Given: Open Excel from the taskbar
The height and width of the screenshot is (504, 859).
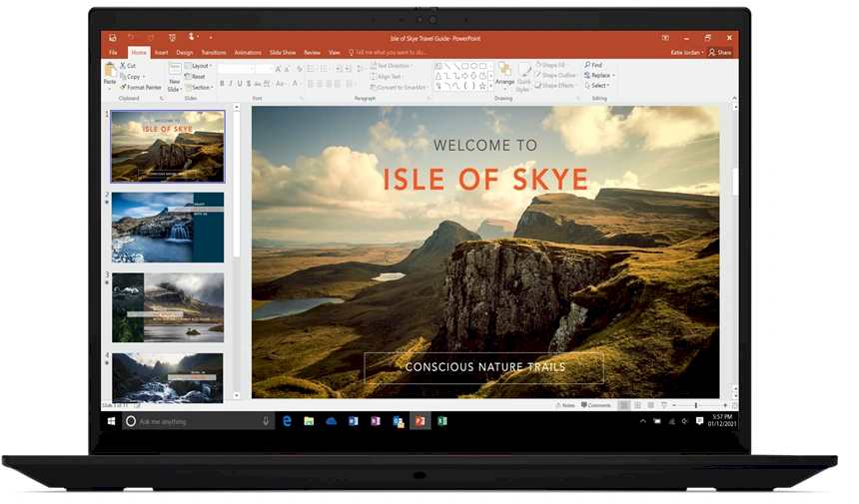Looking at the screenshot, I should (442, 421).
